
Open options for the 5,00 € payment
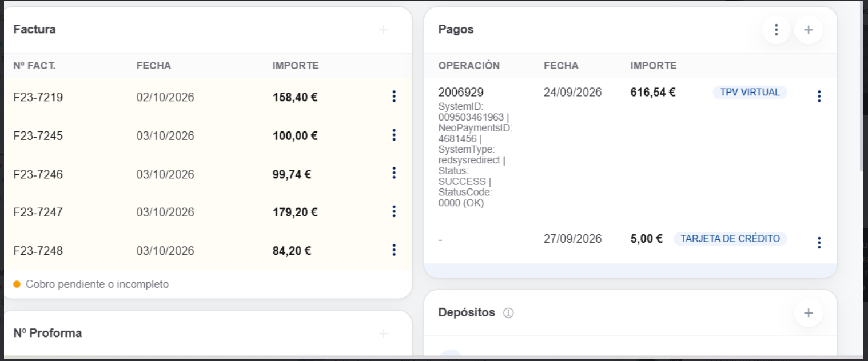point(819,243)
